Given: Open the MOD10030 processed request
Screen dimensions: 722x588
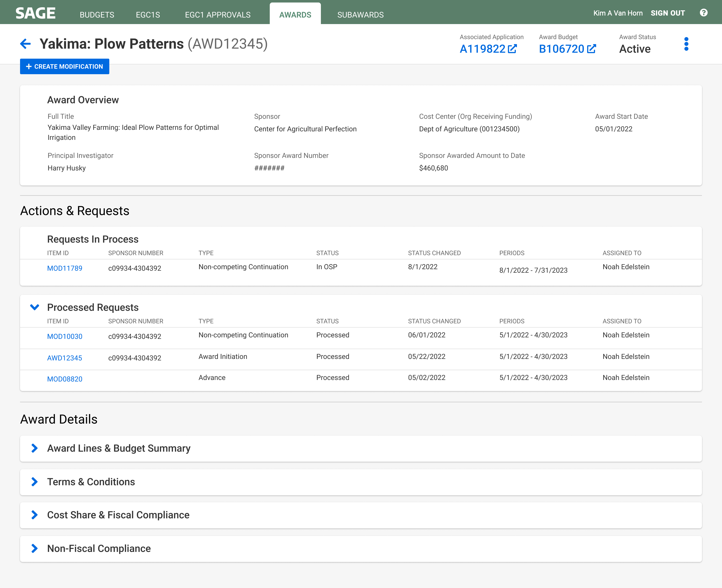Looking at the screenshot, I should point(65,336).
